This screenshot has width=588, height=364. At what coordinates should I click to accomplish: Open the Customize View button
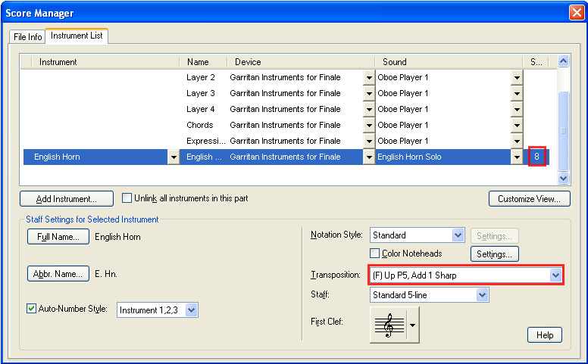tap(529, 199)
